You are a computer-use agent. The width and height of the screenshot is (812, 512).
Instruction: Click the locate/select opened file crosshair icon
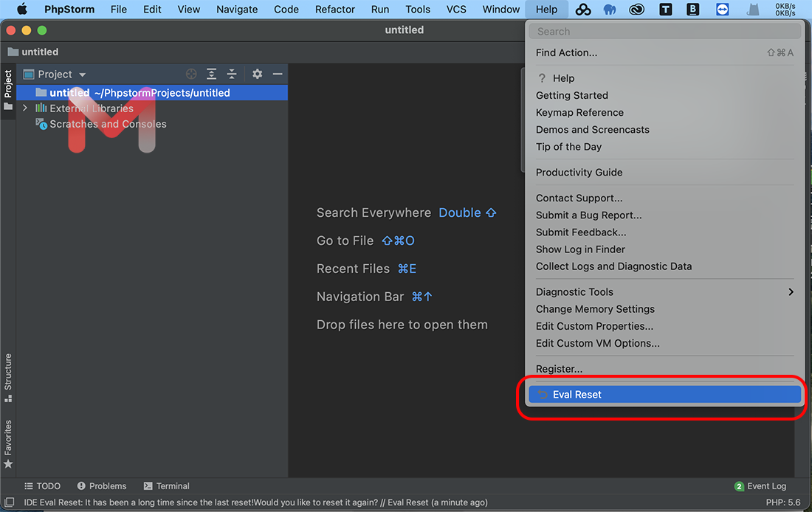click(191, 74)
